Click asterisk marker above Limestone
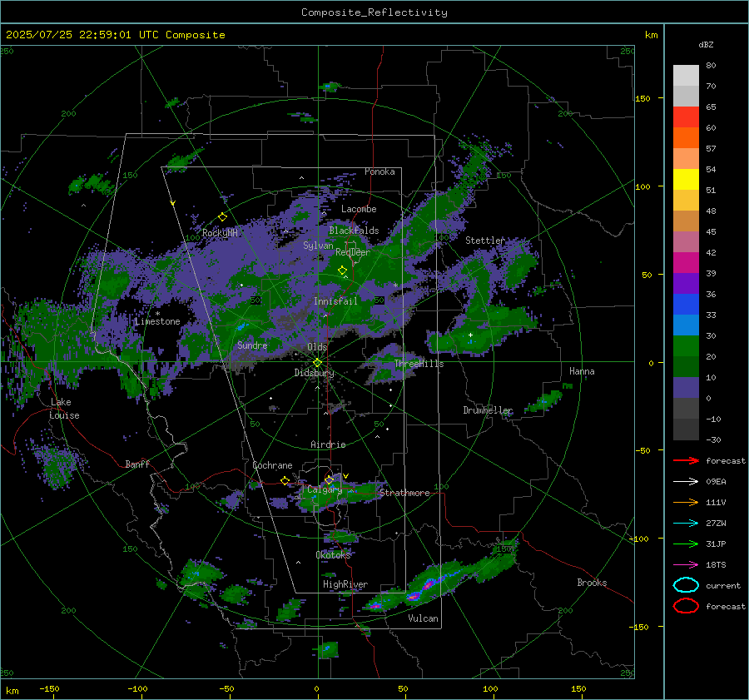 click(157, 314)
